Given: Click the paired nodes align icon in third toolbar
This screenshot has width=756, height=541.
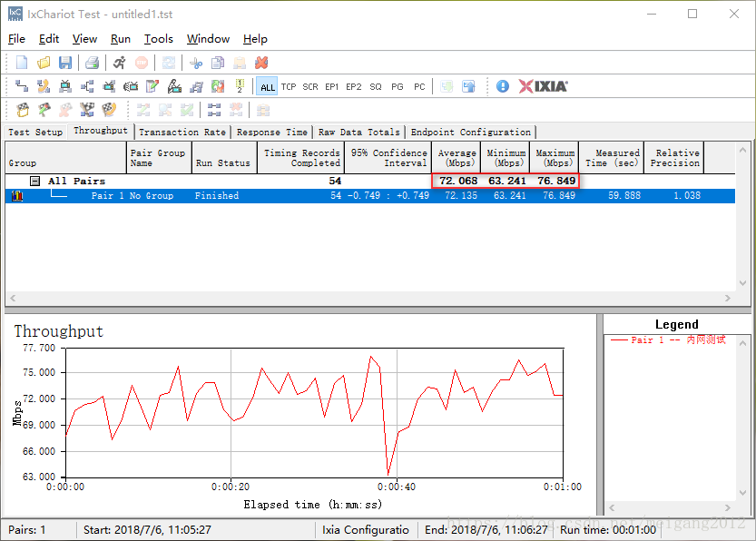Looking at the screenshot, I should coord(214,110).
